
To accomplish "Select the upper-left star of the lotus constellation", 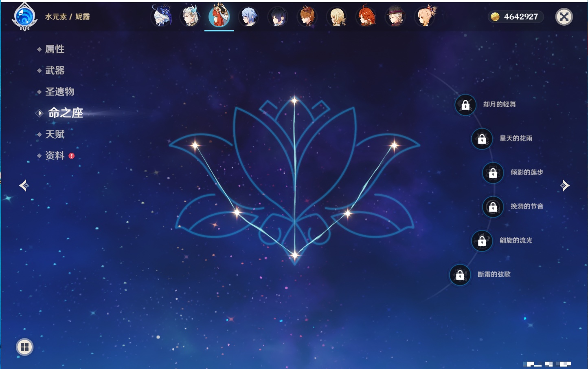I will tap(195, 145).
